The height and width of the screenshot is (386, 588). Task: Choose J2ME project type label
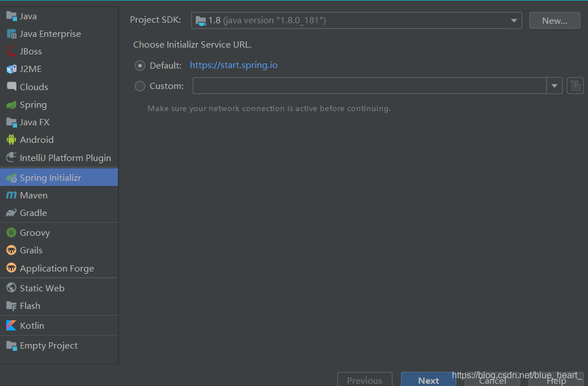pos(31,69)
